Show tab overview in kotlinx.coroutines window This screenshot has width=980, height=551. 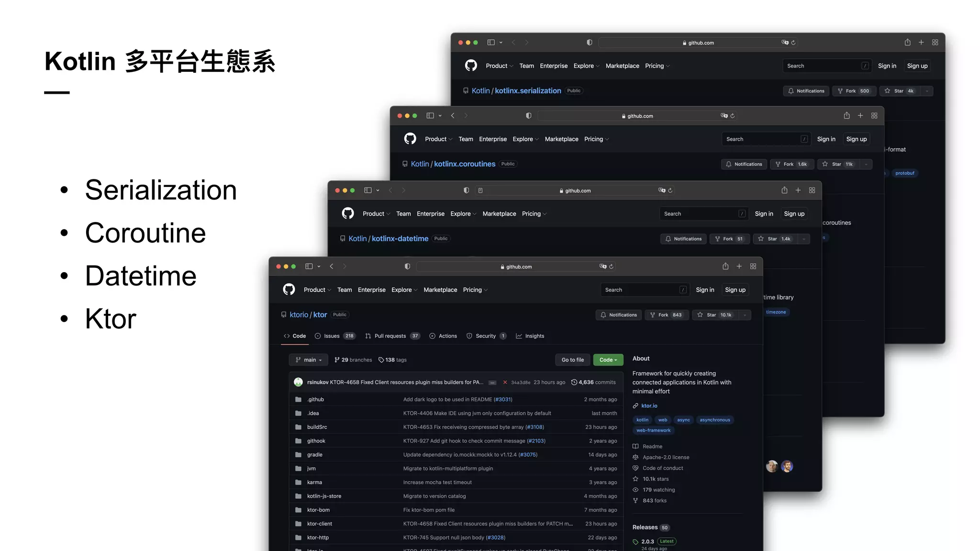tap(874, 116)
